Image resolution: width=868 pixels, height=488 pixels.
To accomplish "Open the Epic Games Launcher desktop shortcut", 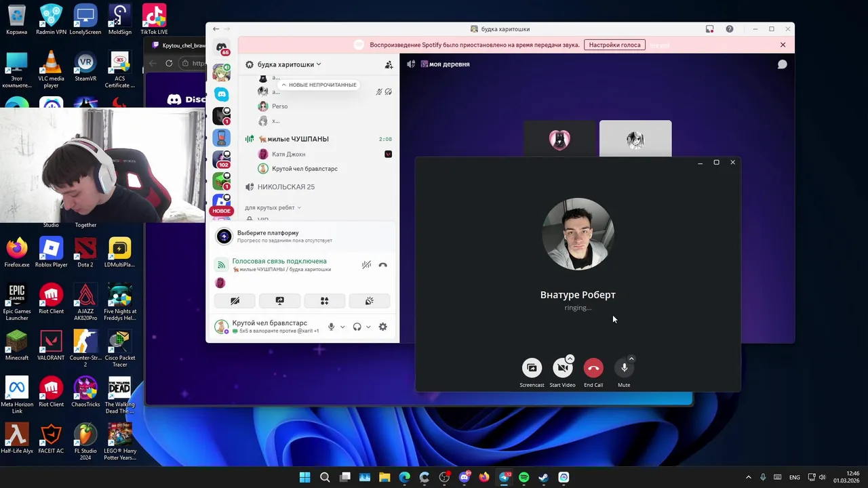I will (17, 302).
